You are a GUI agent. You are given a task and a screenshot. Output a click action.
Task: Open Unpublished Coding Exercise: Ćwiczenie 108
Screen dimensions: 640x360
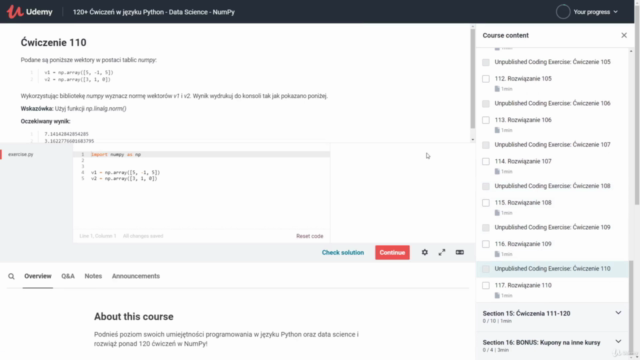(552, 186)
